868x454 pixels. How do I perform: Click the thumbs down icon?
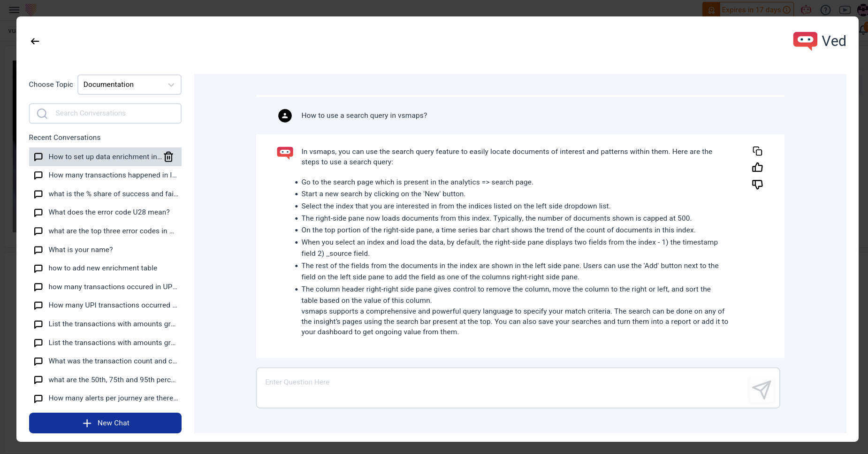tap(757, 185)
